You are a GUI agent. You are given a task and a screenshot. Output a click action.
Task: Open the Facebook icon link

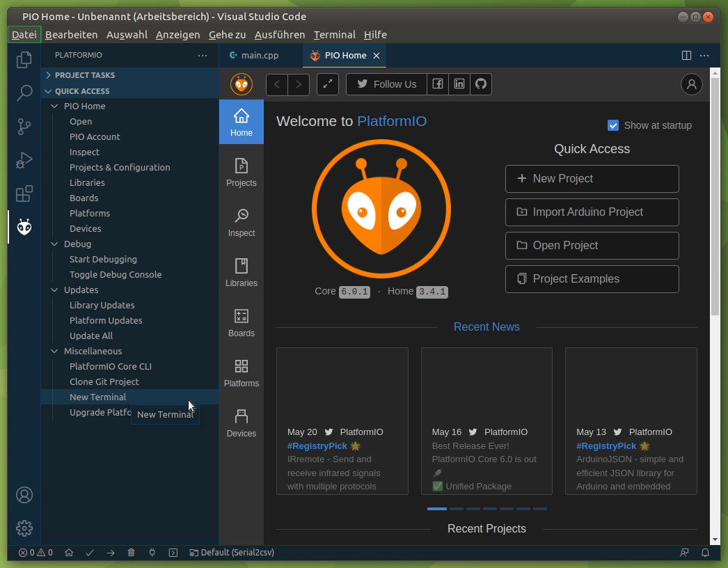point(437,84)
